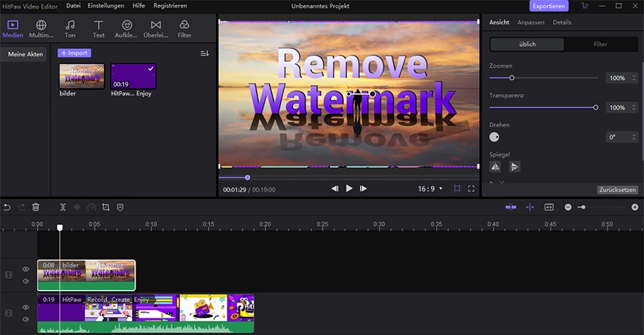This screenshot has height=335, width=644.
Task: Adjust Transparenz 100% stepper arrows
Action: tap(633, 108)
